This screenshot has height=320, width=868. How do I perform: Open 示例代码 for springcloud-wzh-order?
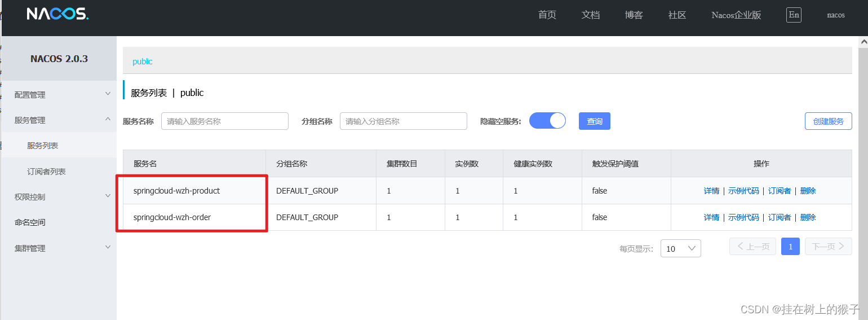point(743,217)
